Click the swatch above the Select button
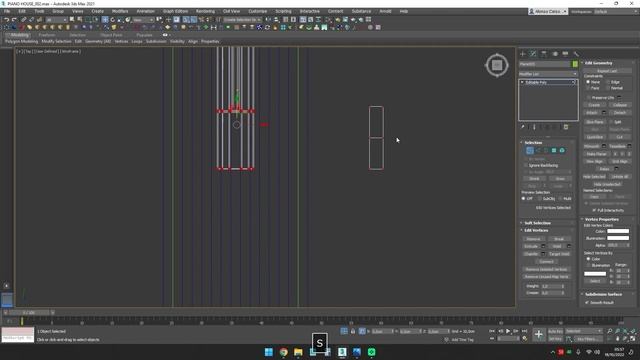 (595, 274)
